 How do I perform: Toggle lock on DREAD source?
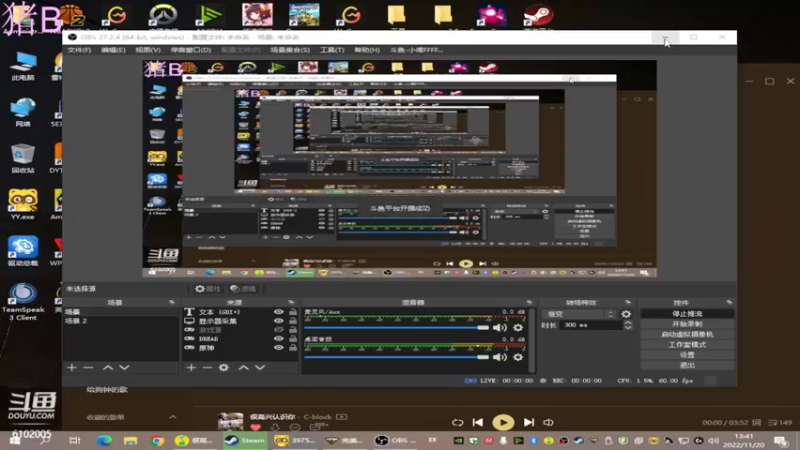(293, 339)
